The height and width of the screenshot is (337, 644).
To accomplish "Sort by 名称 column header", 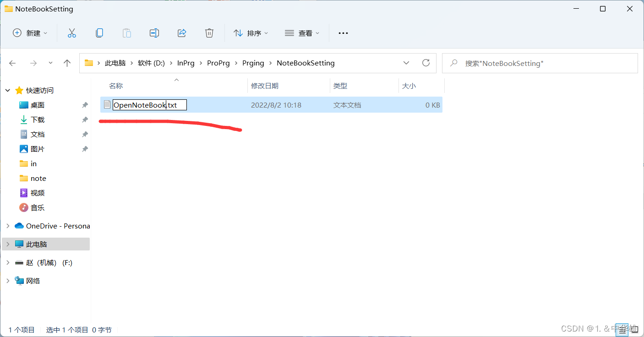I will coord(116,86).
